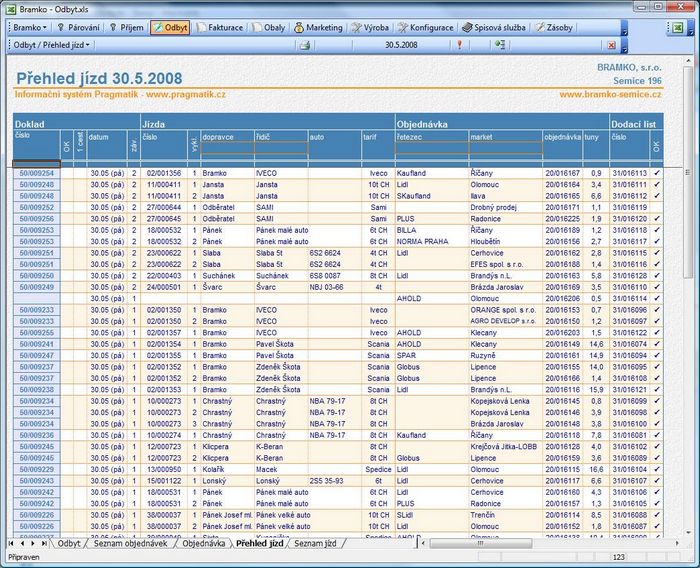
Task: Click the řetězec filter field
Action: (x=432, y=148)
